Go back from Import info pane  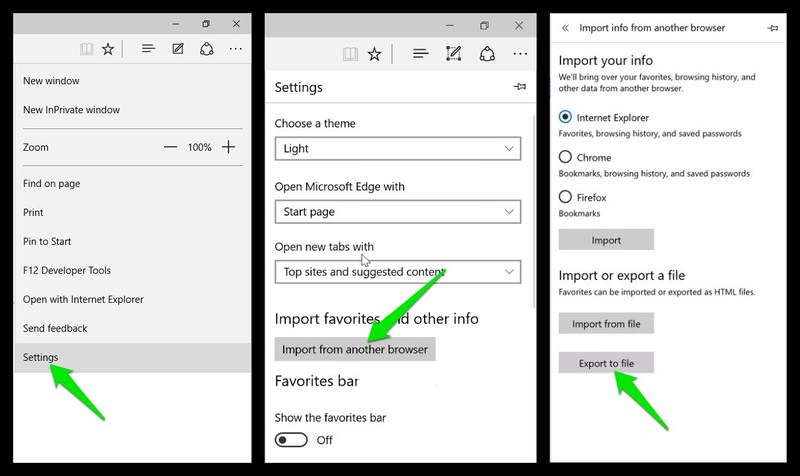[x=565, y=28]
